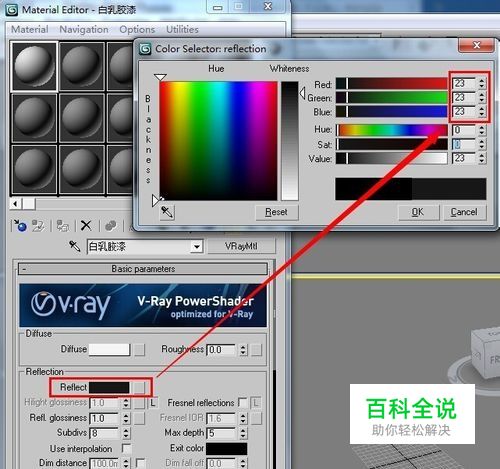
Task: Collapse Basic parameters rollout
Action: pyautogui.click(x=143, y=269)
